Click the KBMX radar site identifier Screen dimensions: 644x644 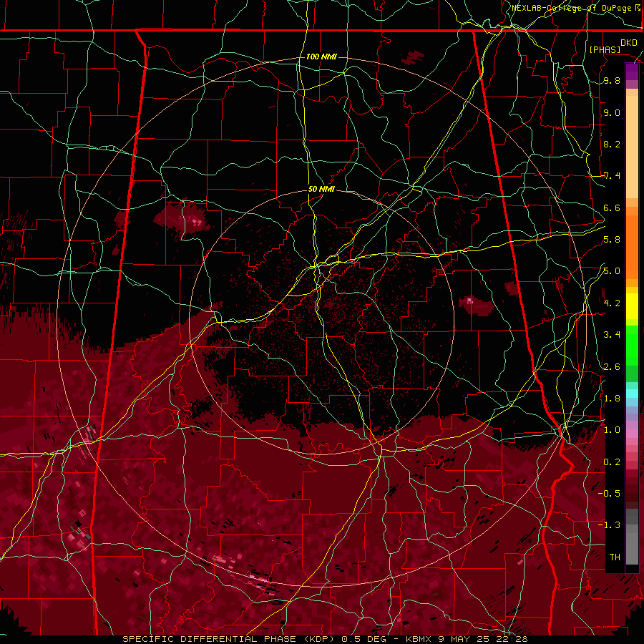point(419,639)
